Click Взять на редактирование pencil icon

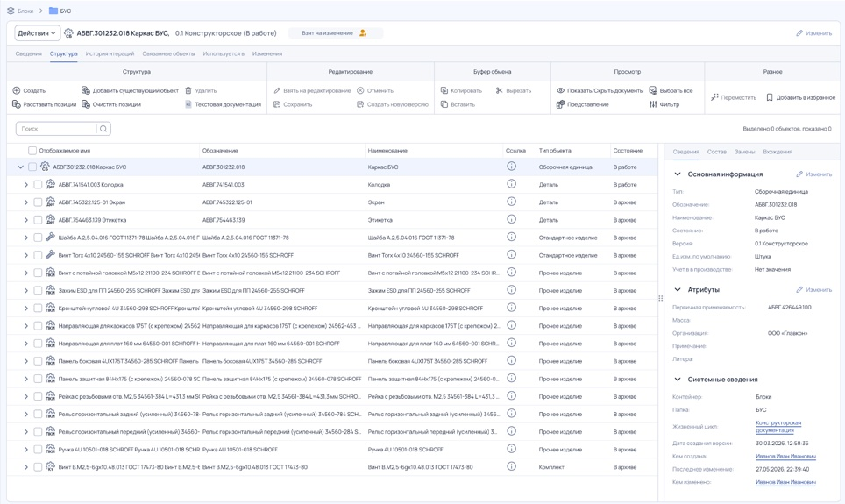pyautogui.click(x=277, y=90)
